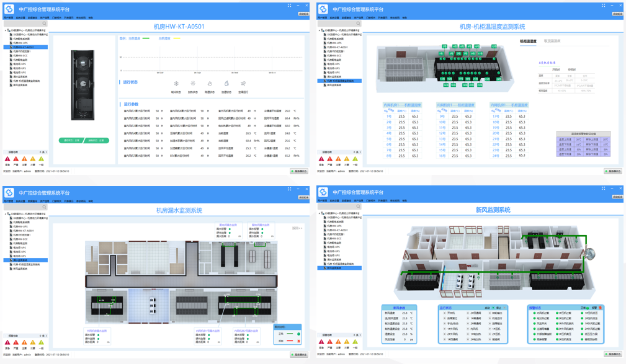This screenshot has height=364, width=626.
Task: Click the server status button in the 新风监测系统 window
Action: [613, 353]
